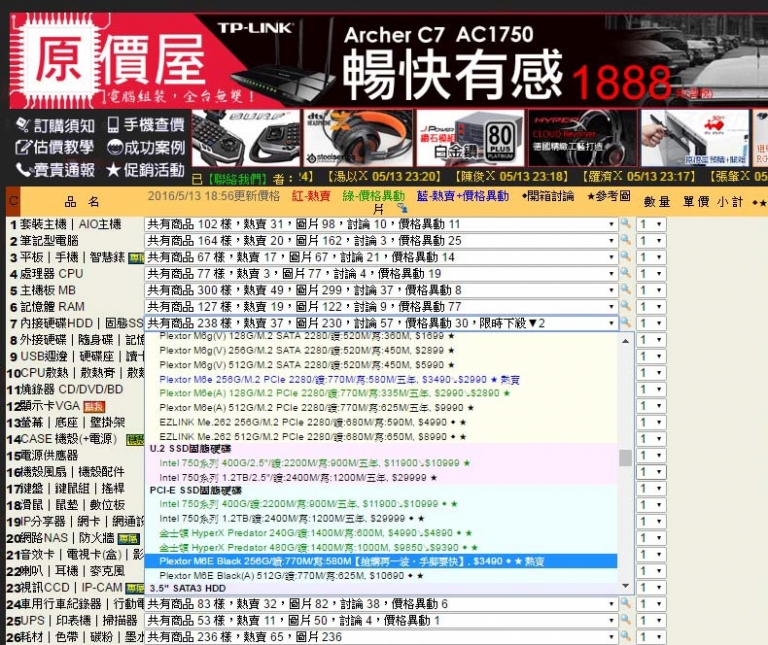The height and width of the screenshot is (645, 768).
Task: Click search icon for 套裝主機 row
Action: coord(625,223)
